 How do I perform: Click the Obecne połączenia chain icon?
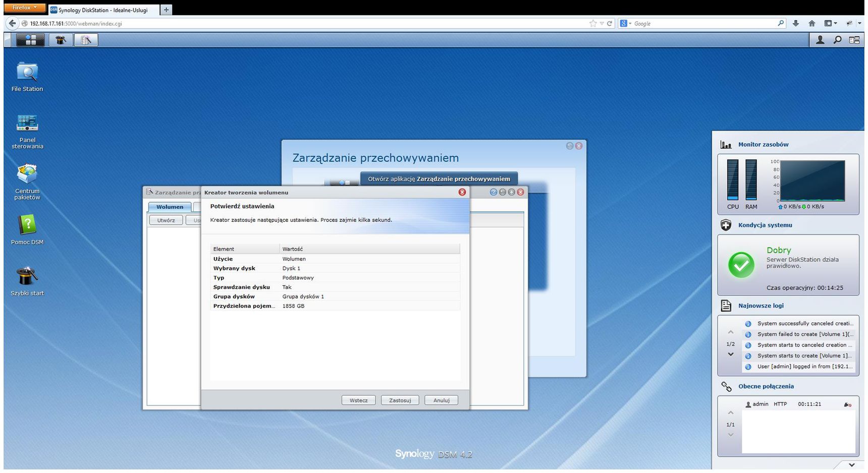[726, 386]
